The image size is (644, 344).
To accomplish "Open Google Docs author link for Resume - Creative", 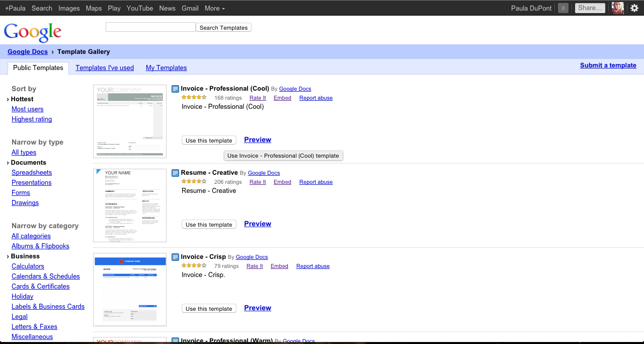I will [x=264, y=173].
